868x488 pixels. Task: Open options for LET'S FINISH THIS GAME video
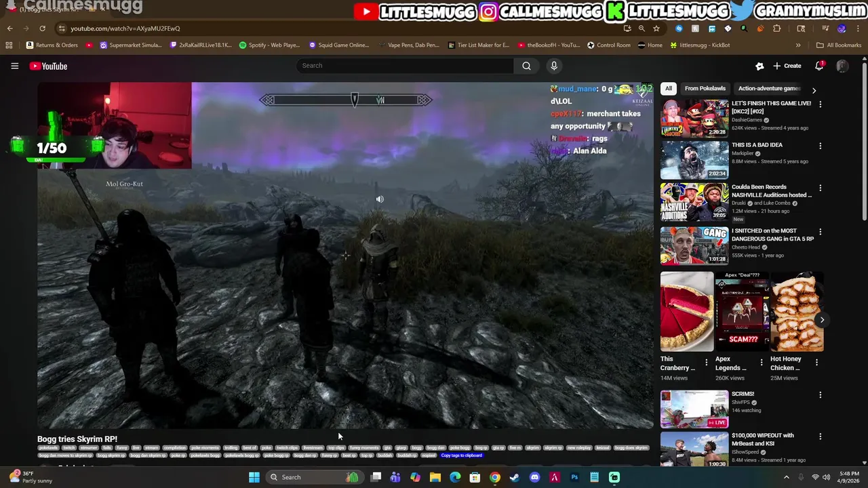pyautogui.click(x=820, y=104)
